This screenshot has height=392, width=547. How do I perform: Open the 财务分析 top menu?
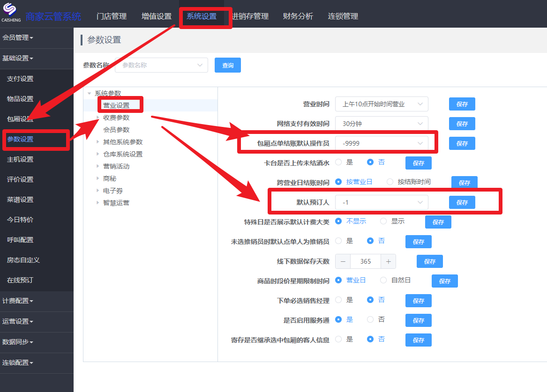coord(298,16)
